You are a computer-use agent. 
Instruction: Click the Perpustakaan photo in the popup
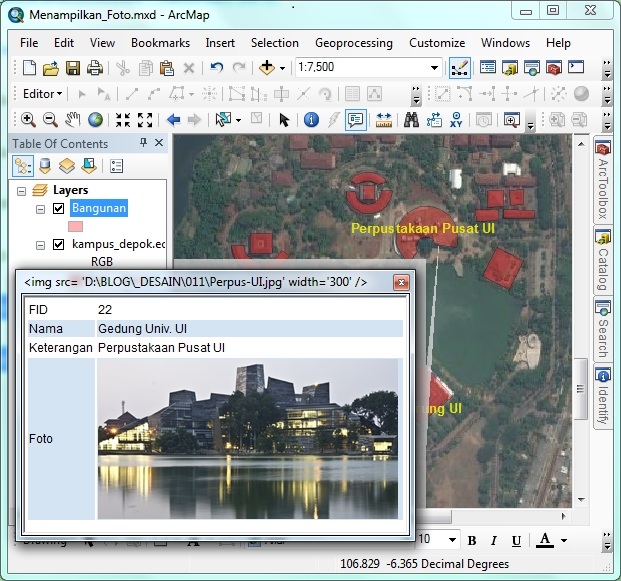tap(248, 439)
